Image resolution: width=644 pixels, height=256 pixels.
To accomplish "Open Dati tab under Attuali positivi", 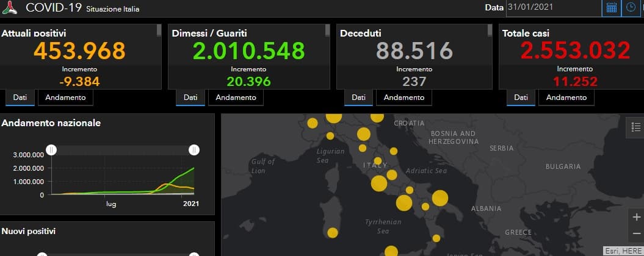I will click(x=20, y=98).
